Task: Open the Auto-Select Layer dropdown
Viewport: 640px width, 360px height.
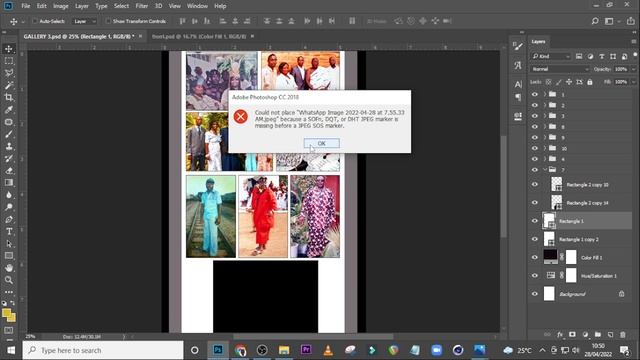Action: (x=84, y=21)
